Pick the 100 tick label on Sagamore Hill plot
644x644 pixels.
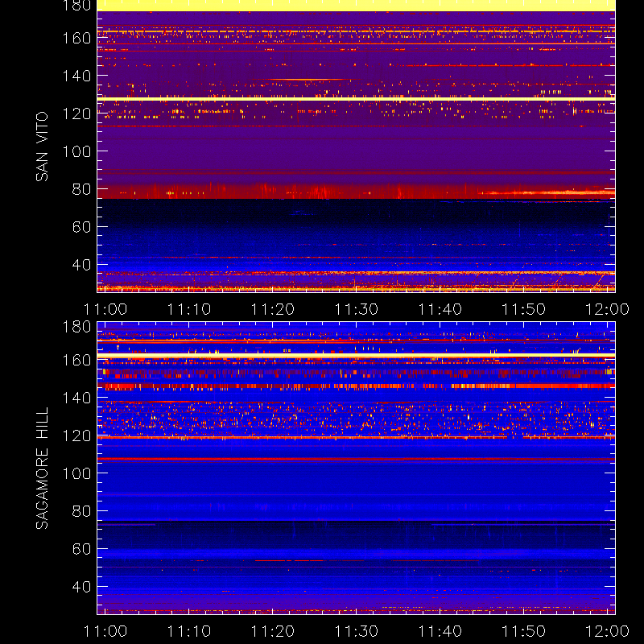(76, 473)
